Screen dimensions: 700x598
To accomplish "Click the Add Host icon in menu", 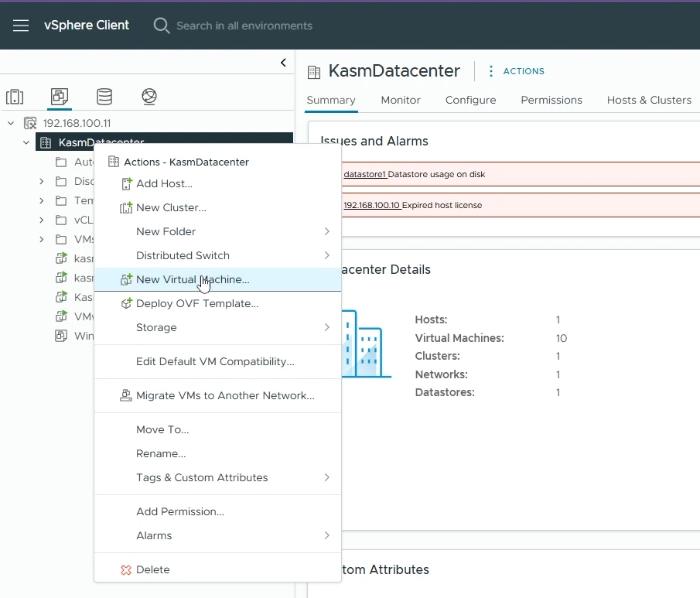I will pyautogui.click(x=126, y=184).
